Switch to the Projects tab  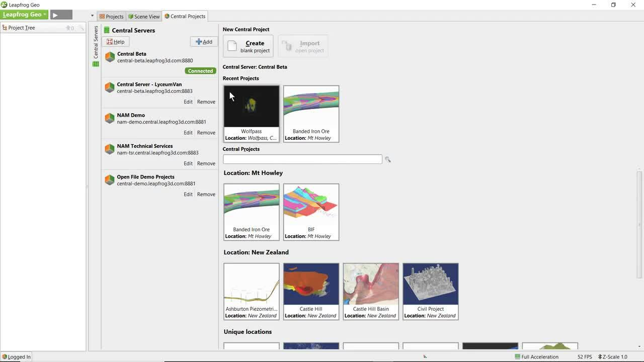click(x=111, y=16)
